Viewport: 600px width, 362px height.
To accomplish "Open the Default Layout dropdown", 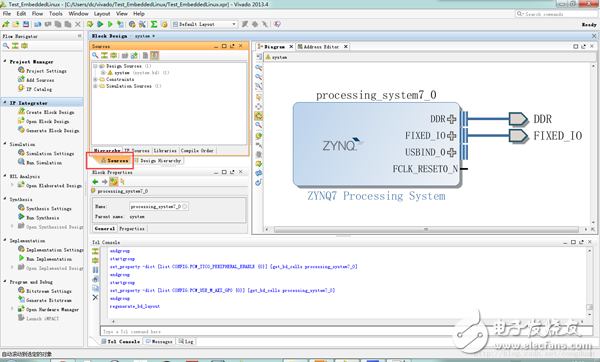I will point(204,24).
